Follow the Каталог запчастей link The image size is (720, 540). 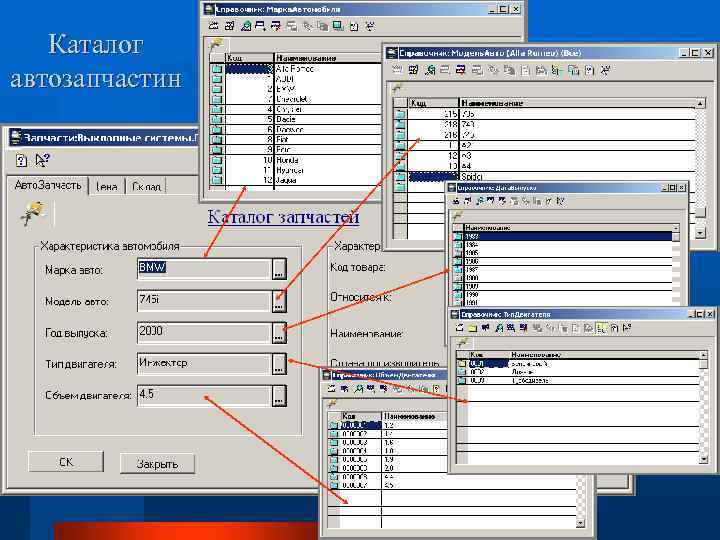tap(283, 217)
